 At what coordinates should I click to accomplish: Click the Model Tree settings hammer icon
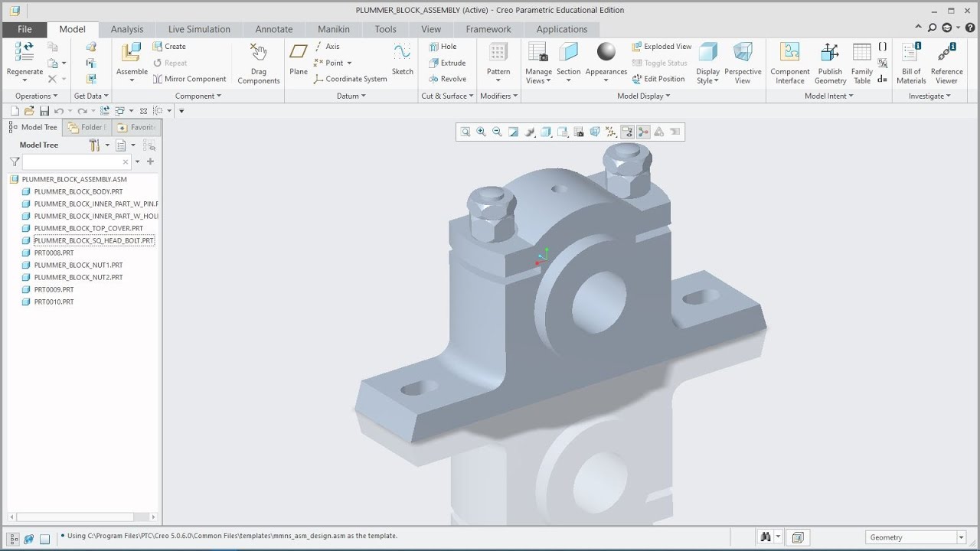94,145
